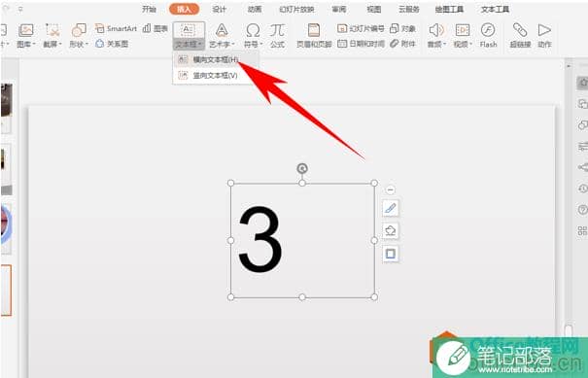This screenshot has height=378, width=588.
Task: Open 页眉和页脚 header and footer
Action: pyautogui.click(x=314, y=35)
